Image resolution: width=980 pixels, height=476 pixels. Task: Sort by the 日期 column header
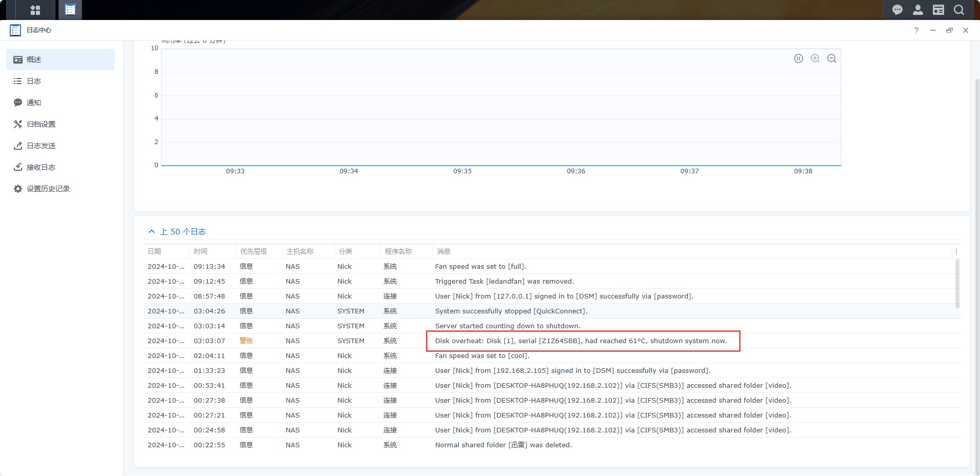pos(167,251)
